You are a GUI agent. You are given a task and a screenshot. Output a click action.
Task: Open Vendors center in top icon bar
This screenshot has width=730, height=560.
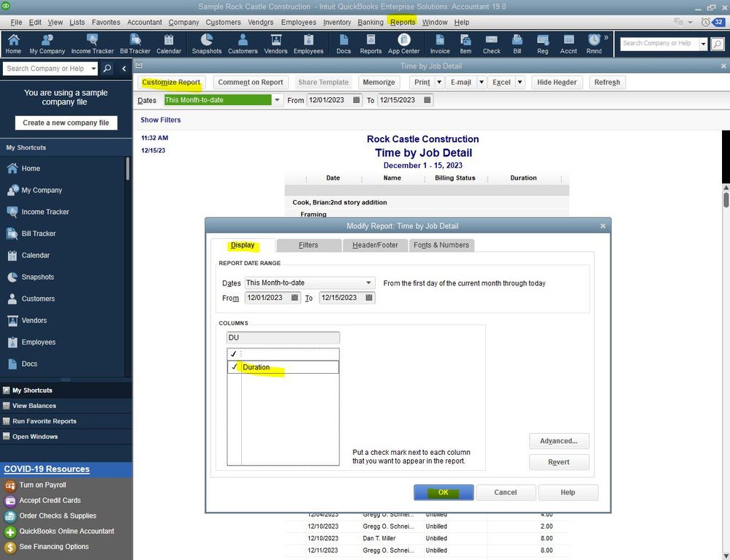click(275, 45)
